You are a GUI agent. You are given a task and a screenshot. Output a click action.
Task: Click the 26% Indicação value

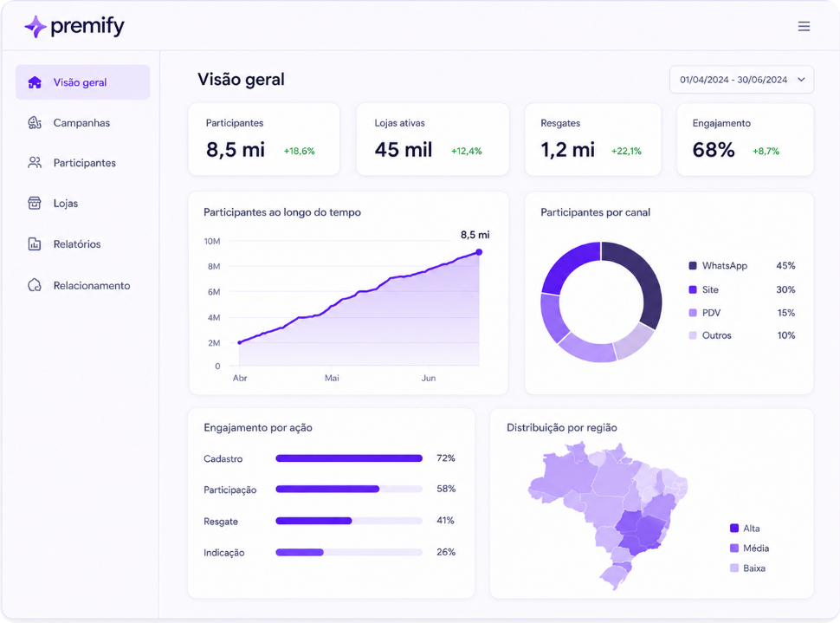click(446, 552)
